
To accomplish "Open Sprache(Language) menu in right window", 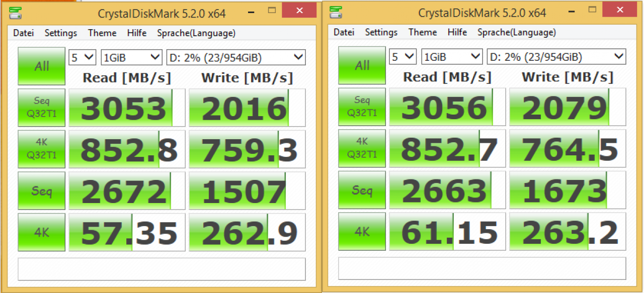I will click(517, 32).
